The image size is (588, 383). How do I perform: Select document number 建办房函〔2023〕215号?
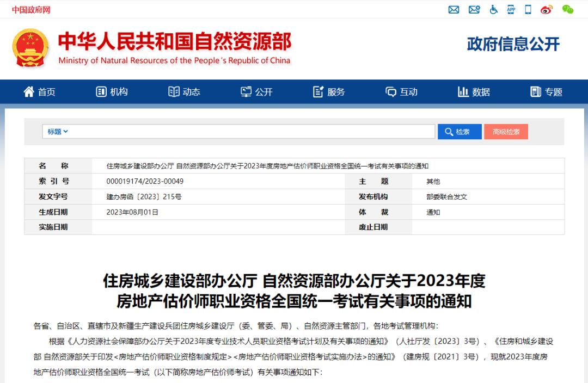[x=144, y=197]
